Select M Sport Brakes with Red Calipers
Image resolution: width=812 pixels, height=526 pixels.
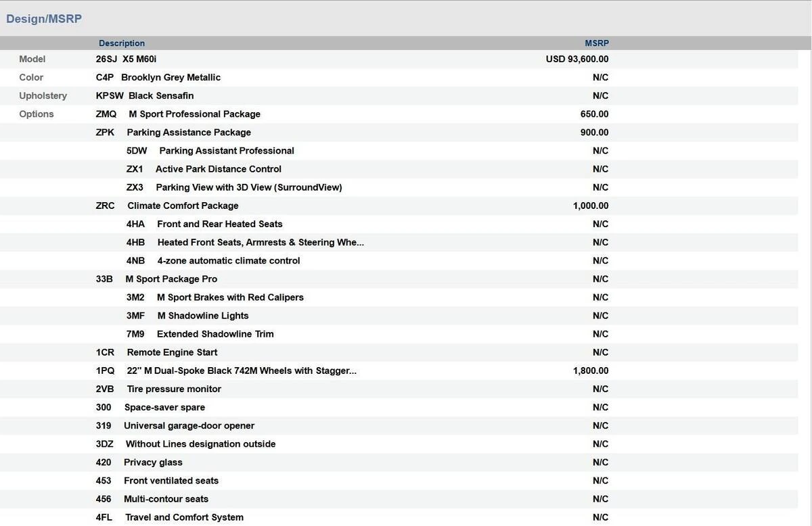[x=230, y=297]
